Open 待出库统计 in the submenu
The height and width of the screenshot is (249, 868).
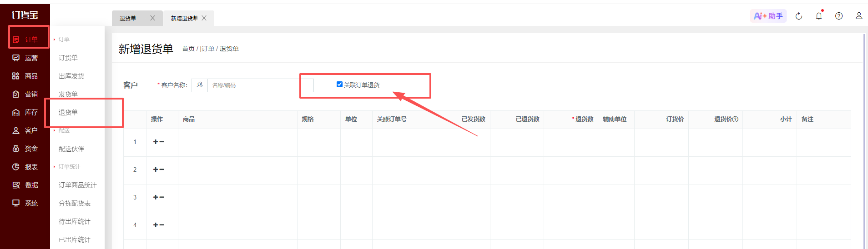click(75, 221)
